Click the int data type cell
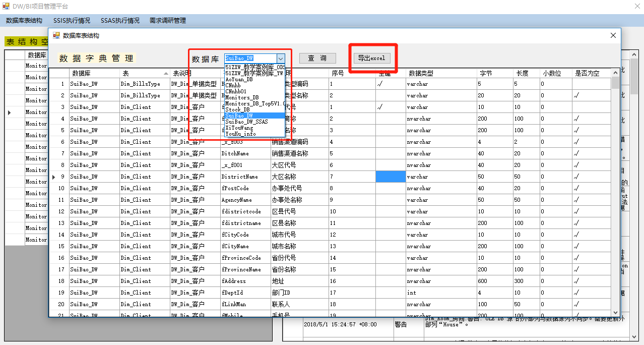The height and width of the screenshot is (345, 644). pyautogui.click(x=441, y=293)
